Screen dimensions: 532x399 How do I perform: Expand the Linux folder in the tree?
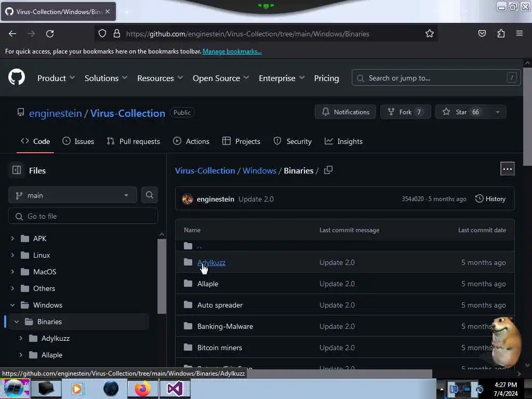[x=12, y=255]
